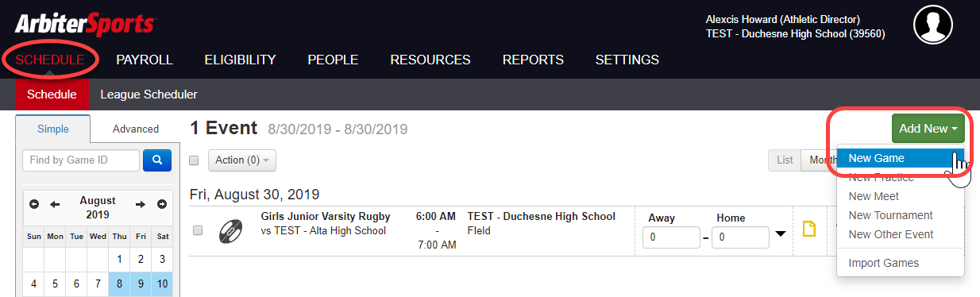Jump back using the circled left arrow icon
Image resolution: width=980 pixels, height=297 pixels.
tap(34, 204)
